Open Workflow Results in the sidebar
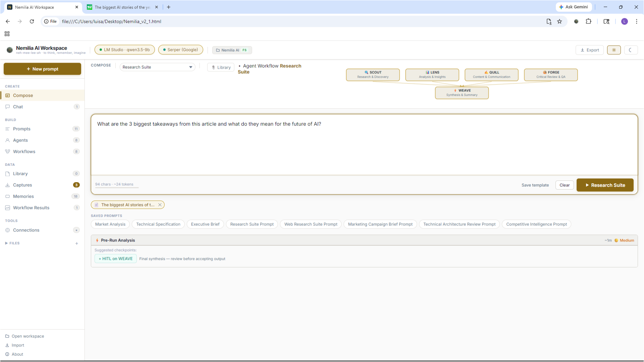This screenshot has width=644, height=362. [31, 208]
